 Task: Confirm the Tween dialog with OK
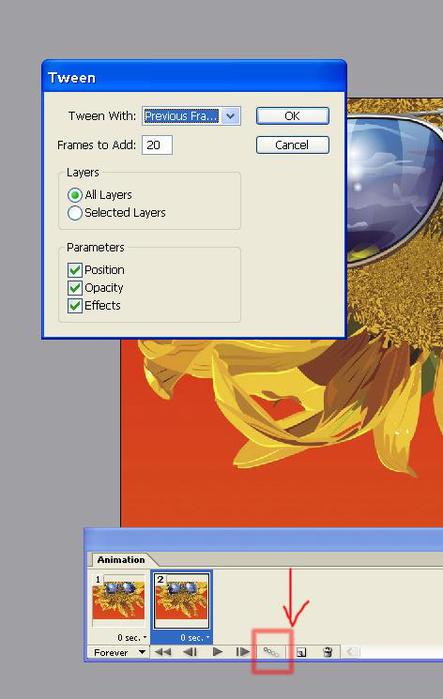(x=292, y=116)
